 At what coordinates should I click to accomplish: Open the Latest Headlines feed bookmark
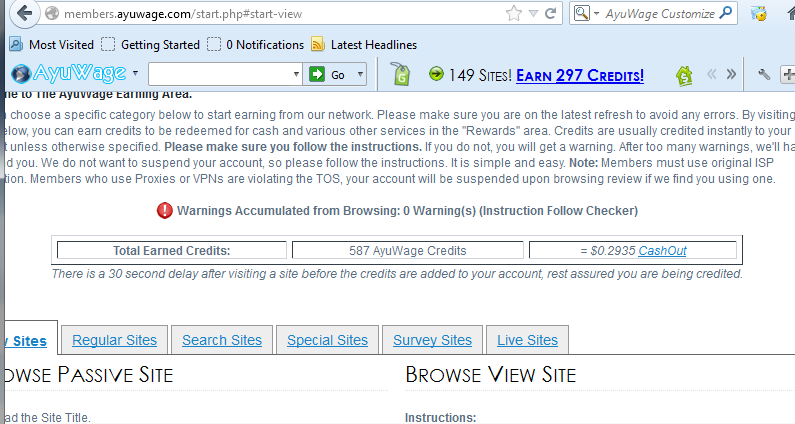364,45
